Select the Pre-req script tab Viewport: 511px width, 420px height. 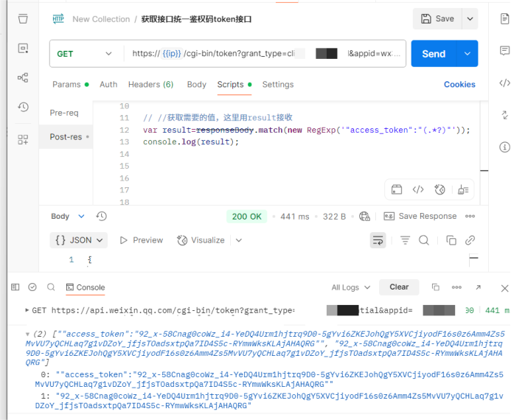point(64,113)
